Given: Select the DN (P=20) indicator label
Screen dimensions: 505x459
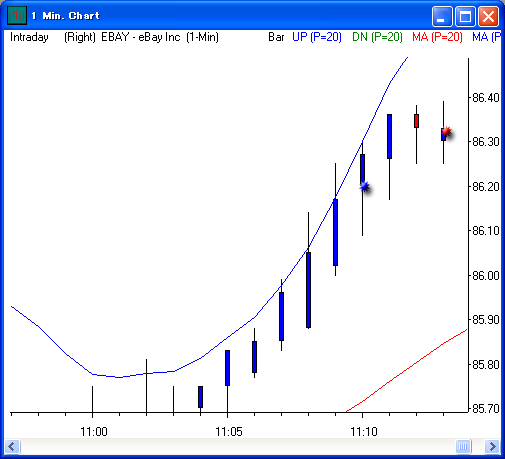Looking at the screenshot, I should click(377, 37).
